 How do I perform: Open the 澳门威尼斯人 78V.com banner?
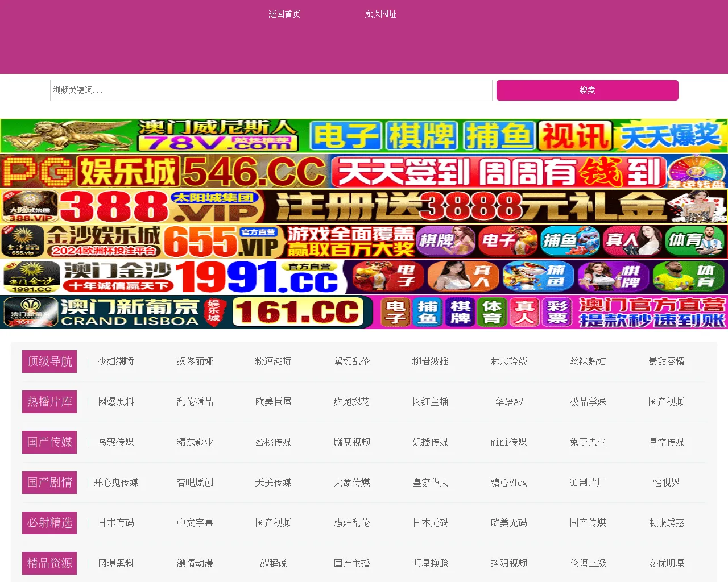pos(364,136)
